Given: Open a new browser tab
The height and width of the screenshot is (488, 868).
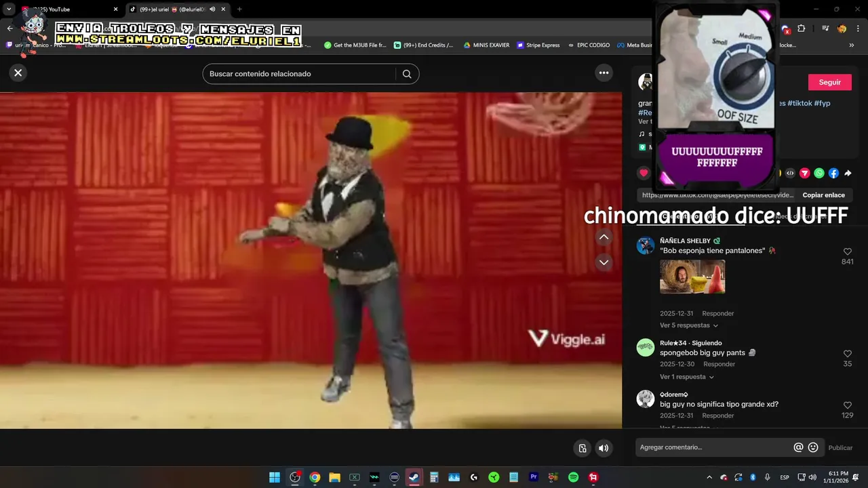Looking at the screenshot, I should pyautogui.click(x=239, y=9).
